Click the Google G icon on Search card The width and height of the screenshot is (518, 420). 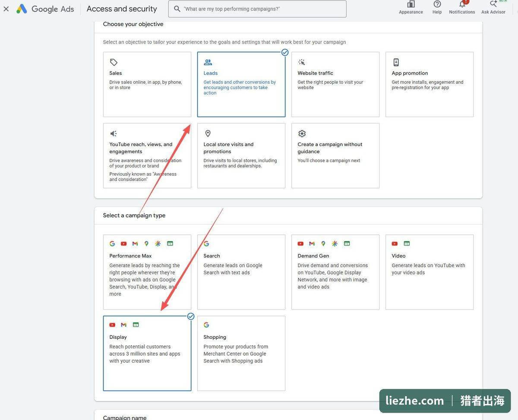pos(206,243)
